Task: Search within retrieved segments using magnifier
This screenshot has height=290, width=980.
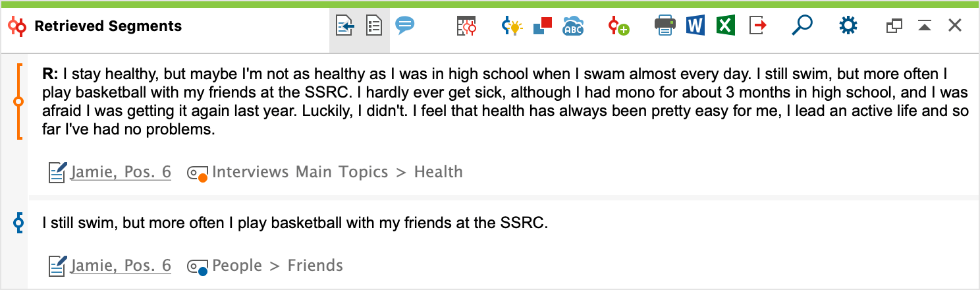Action: click(x=802, y=26)
